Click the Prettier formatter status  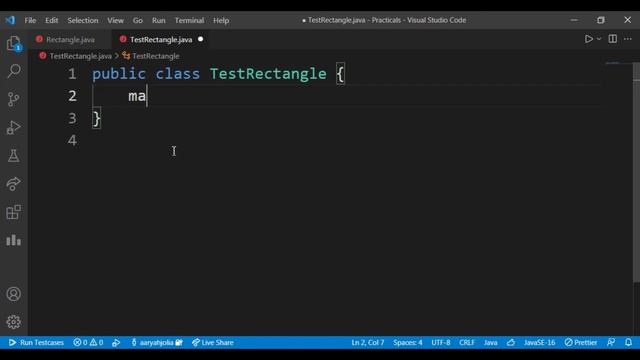581,342
